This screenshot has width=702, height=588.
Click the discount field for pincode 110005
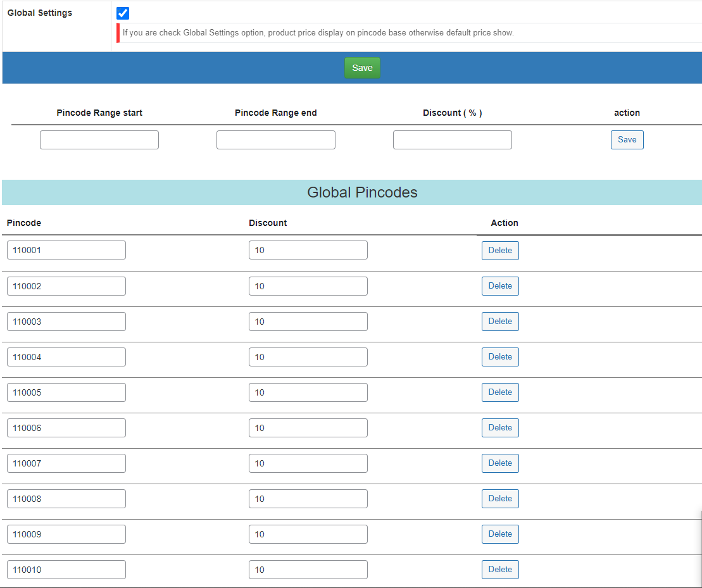click(x=308, y=392)
